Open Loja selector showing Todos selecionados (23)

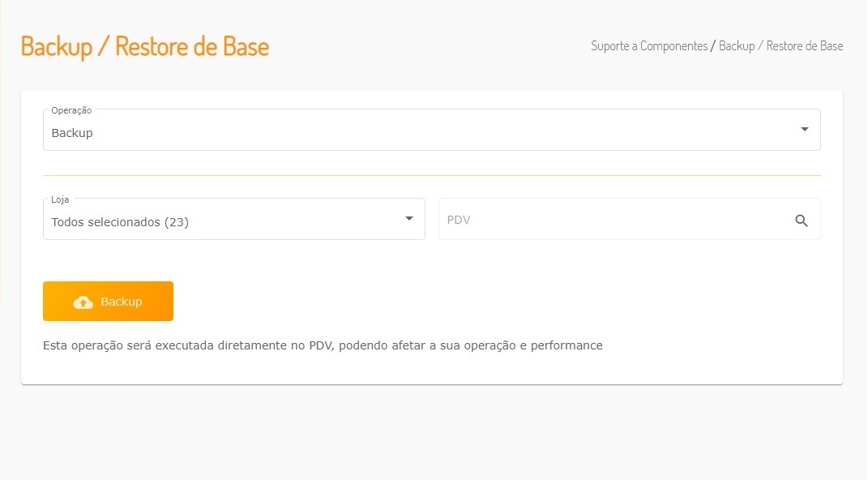(219, 221)
